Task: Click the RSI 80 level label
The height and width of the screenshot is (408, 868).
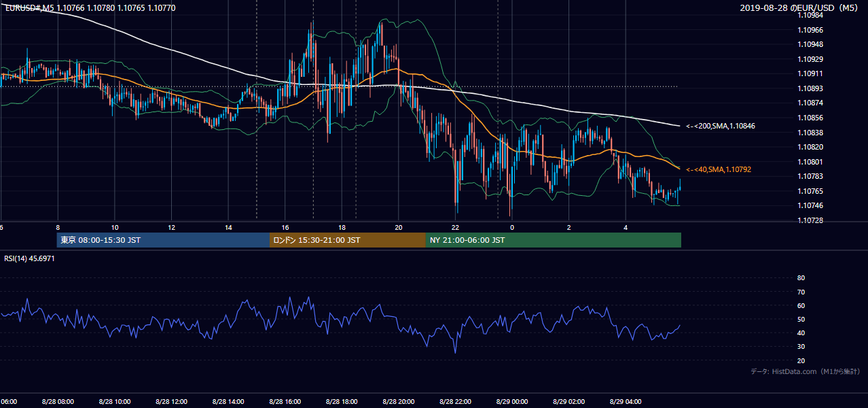Action: [801, 278]
